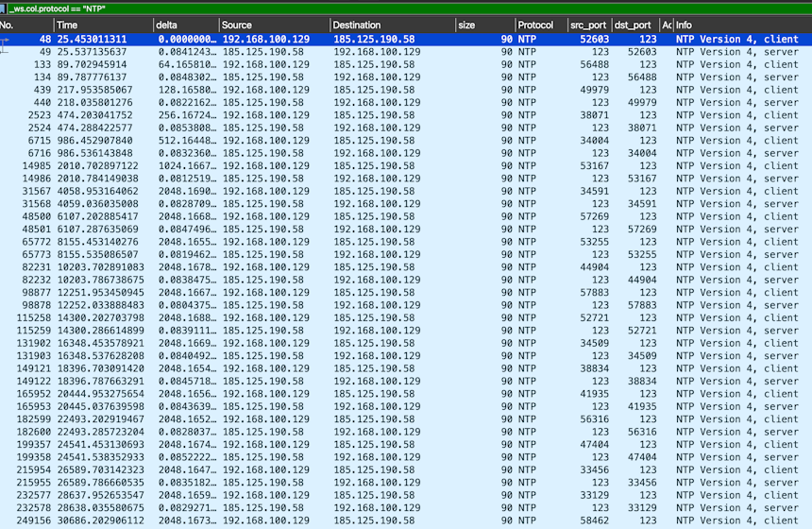Select the packet with time 26589.786660535
Viewport: 812px width, 529px height.
click(x=406, y=483)
